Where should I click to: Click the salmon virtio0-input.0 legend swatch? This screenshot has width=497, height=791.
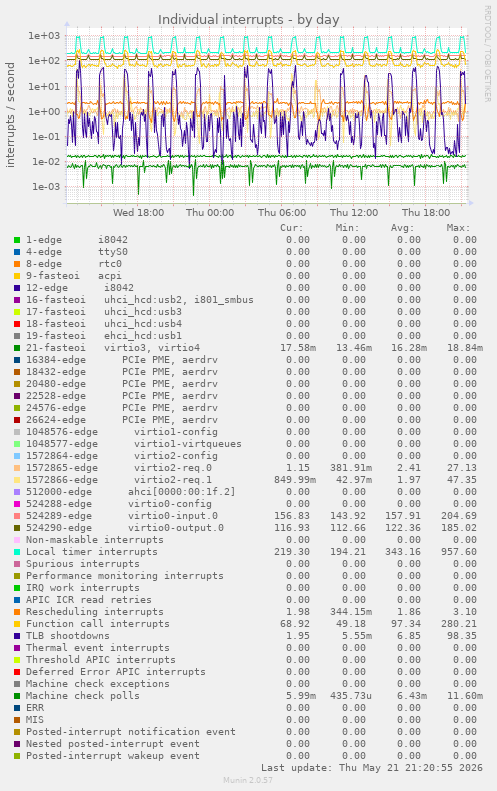pos(17,516)
